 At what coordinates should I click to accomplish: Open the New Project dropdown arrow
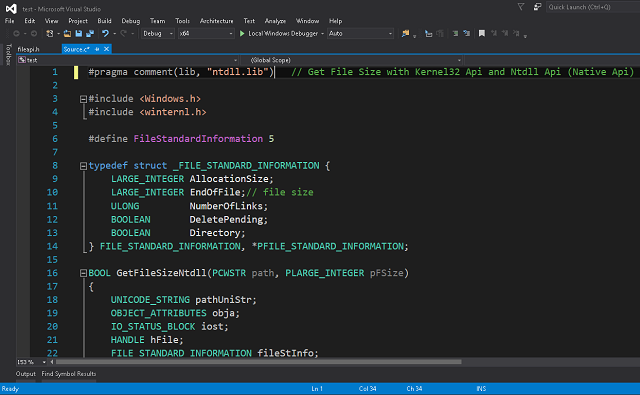point(58,33)
